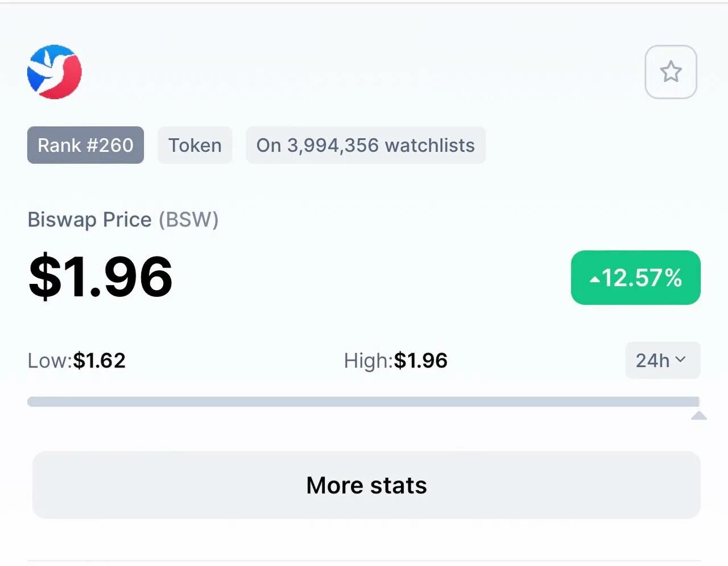Image resolution: width=728 pixels, height=566 pixels.
Task: Select the Rank #260 tag
Action: click(x=85, y=145)
